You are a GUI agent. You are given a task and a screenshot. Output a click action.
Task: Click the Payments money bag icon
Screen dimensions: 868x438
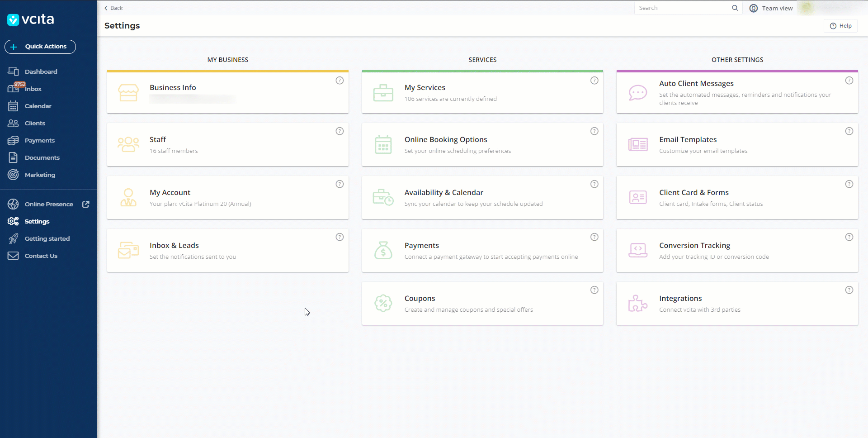[383, 250]
